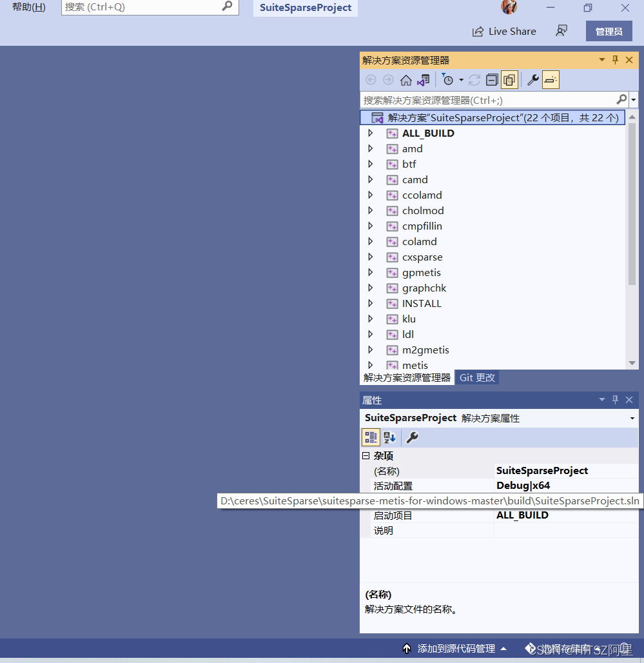Click the cholmod project icon
This screenshot has width=644, height=663.
click(x=392, y=210)
